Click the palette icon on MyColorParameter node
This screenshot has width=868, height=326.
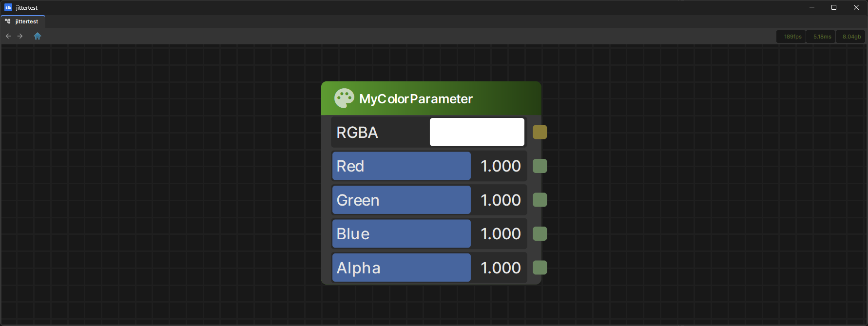pos(344,98)
